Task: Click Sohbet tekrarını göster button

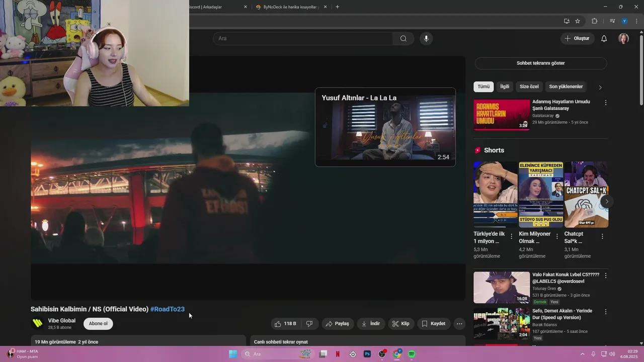Action: click(x=541, y=63)
